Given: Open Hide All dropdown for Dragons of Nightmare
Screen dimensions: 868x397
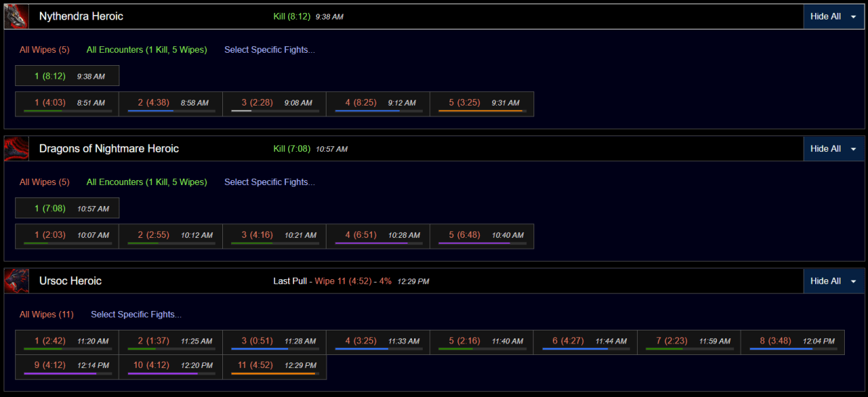Looking at the screenshot, I should click(833, 149).
